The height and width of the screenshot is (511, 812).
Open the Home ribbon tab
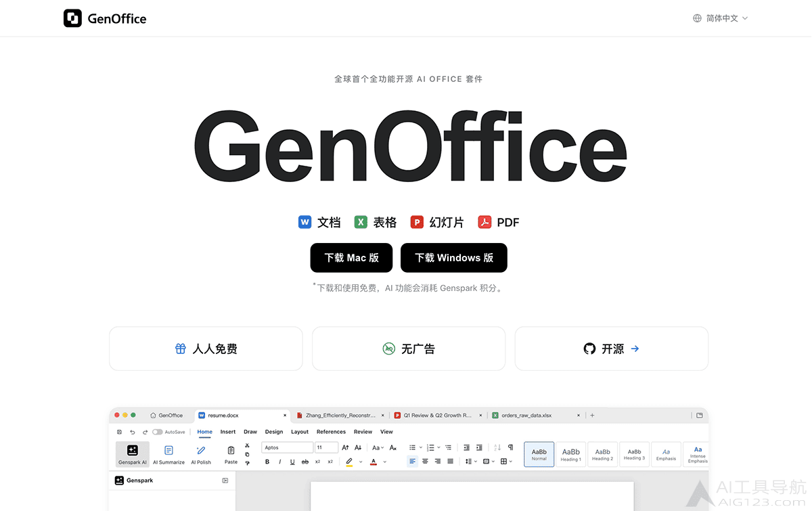tap(204, 432)
